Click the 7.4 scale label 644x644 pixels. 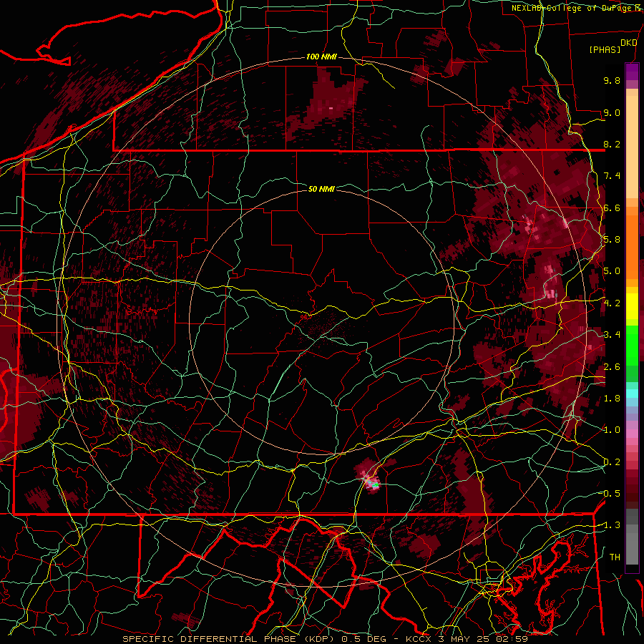[612, 176]
